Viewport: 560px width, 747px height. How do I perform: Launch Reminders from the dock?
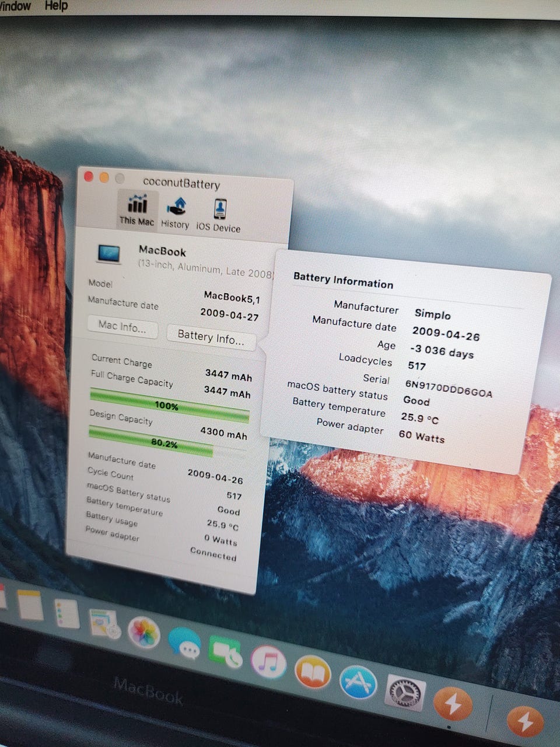66,613
